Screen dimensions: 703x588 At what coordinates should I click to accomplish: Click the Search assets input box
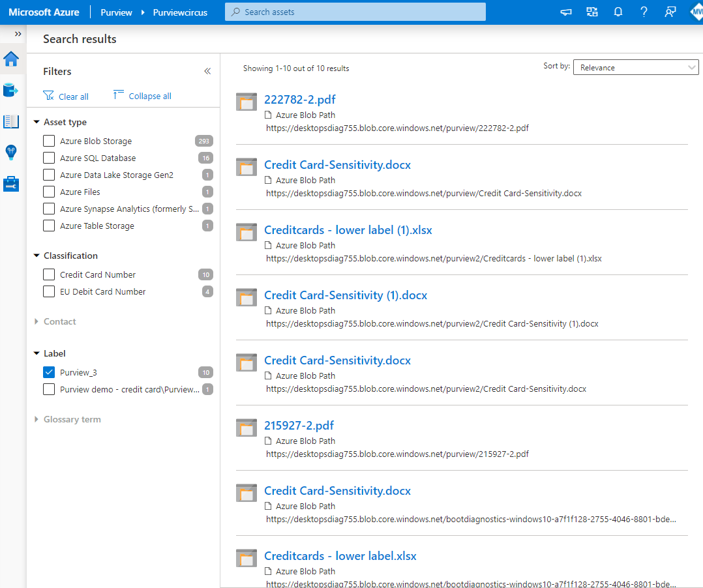coord(355,12)
